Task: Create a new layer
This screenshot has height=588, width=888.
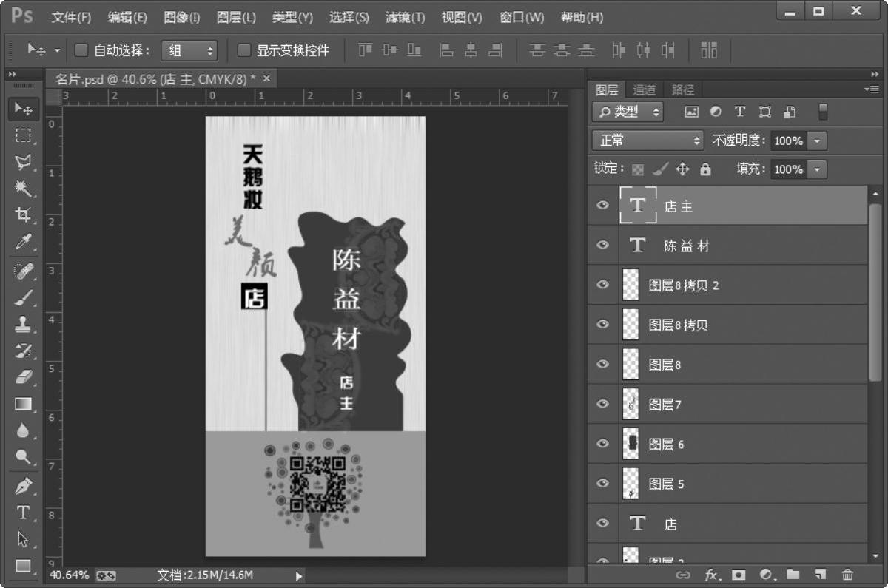Action: [x=820, y=575]
